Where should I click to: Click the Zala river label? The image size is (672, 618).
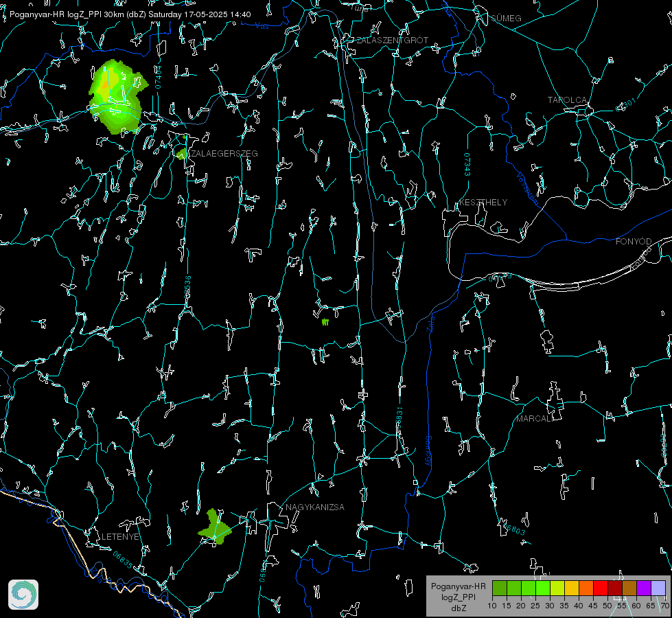[x=431, y=323]
